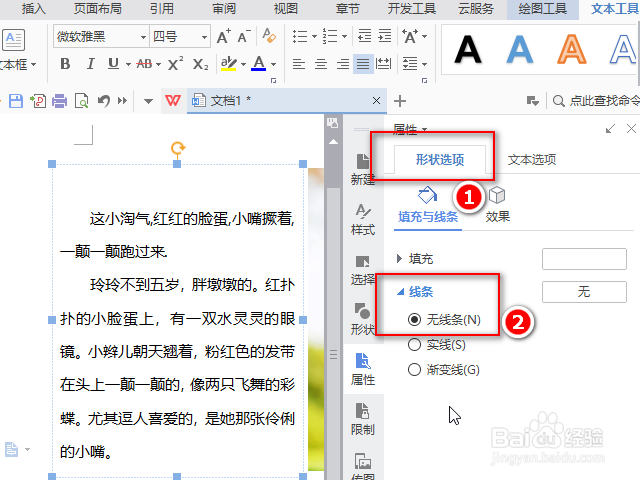Open quick access toolbar customize dropdown
This screenshot has width=640, height=480.
point(148,101)
